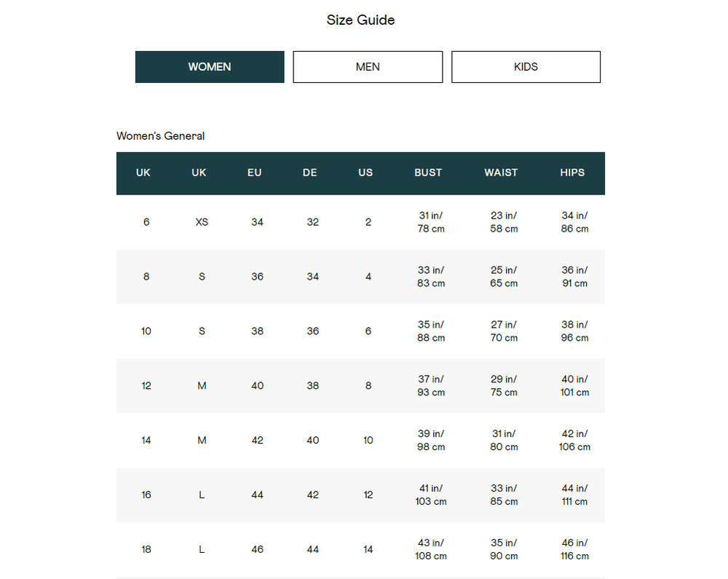The image size is (728, 579).
Task: Click the 37 in/93 cm bust cell
Action: pos(431,386)
